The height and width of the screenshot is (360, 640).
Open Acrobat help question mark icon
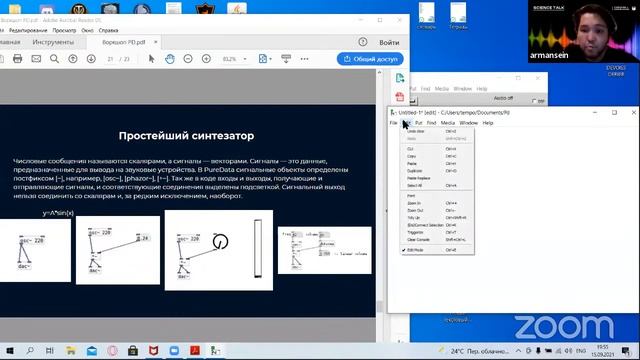[x=362, y=42]
